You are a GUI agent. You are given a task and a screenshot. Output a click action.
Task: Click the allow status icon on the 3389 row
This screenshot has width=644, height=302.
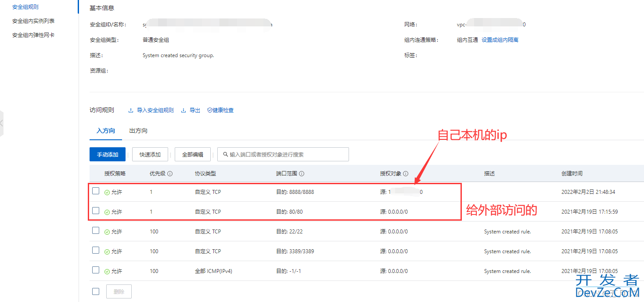pos(107,252)
